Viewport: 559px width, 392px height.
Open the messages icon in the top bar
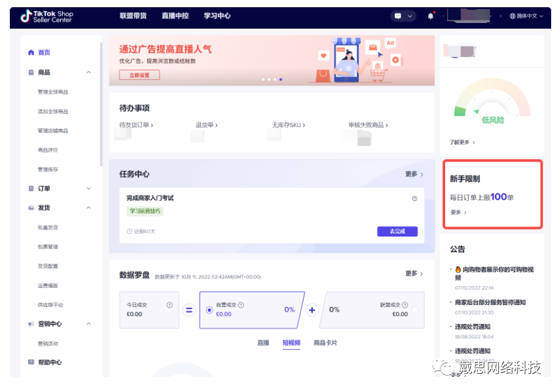point(397,16)
